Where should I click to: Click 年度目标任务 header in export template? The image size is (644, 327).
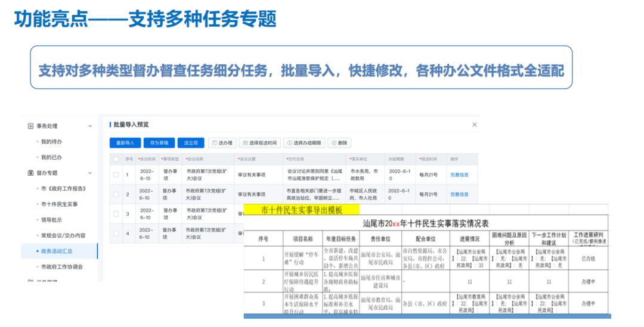[x=341, y=239]
